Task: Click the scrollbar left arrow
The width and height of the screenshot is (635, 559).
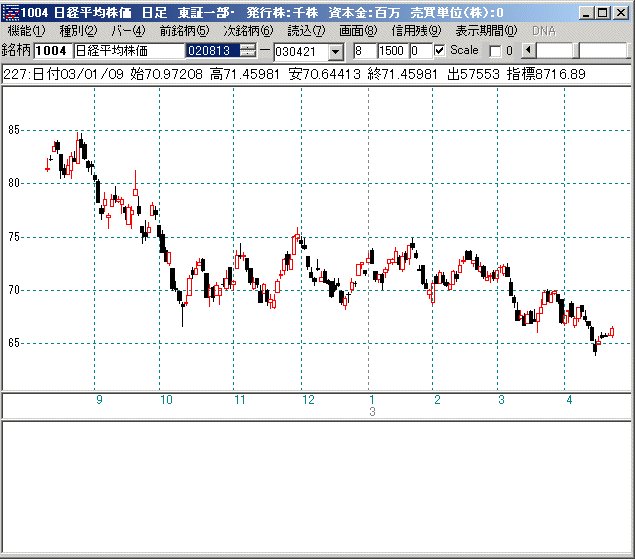Action: pos(528,51)
